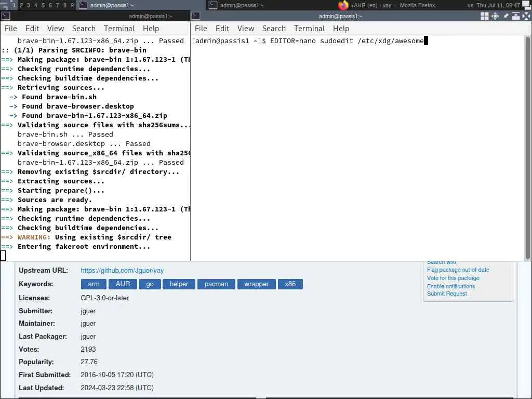Open Edit menu in right terminal
Image resolution: width=532 pixels, height=399 pixels.
222,29
